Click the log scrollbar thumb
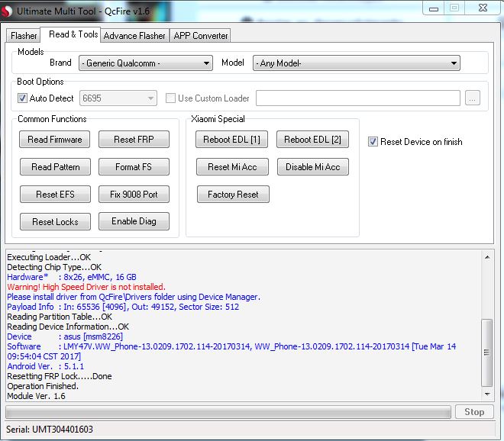This screenshot has height=441, width=504. (487, 352)
